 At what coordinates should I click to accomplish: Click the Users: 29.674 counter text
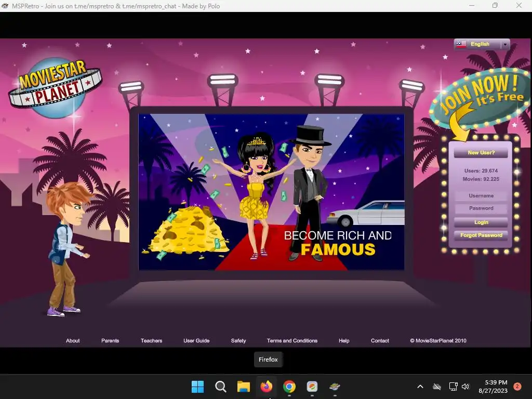[481, 170]
